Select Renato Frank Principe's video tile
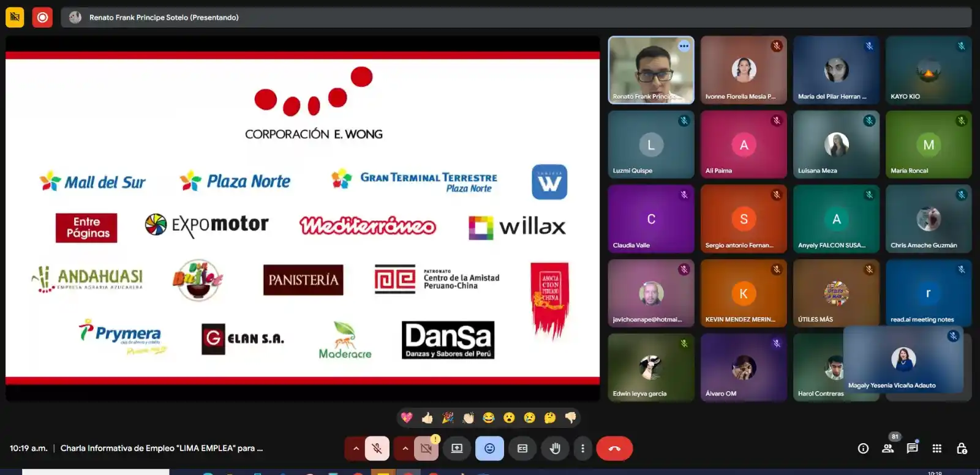Viewport: 980px width, 475px height. [x=651, y=70]
